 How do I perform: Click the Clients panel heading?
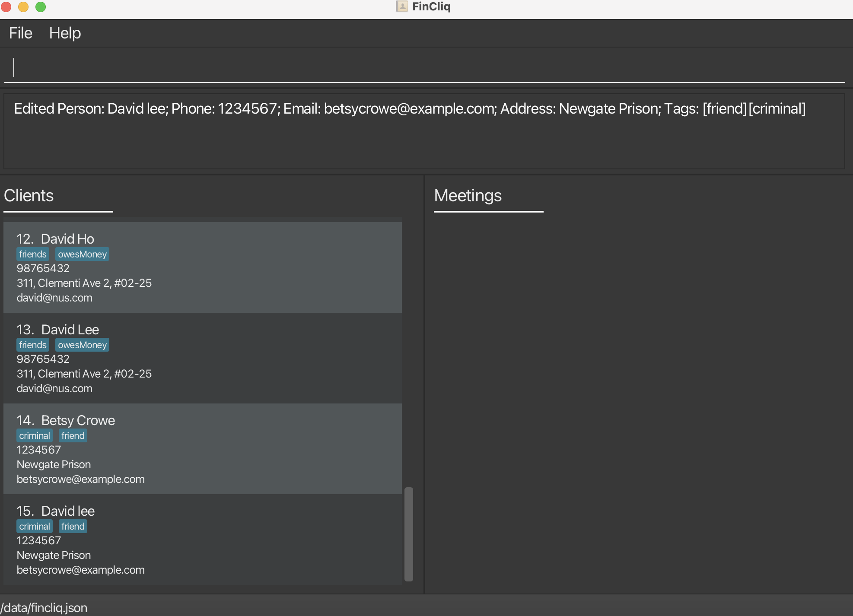pyautogui.click(x=29, y=196)
